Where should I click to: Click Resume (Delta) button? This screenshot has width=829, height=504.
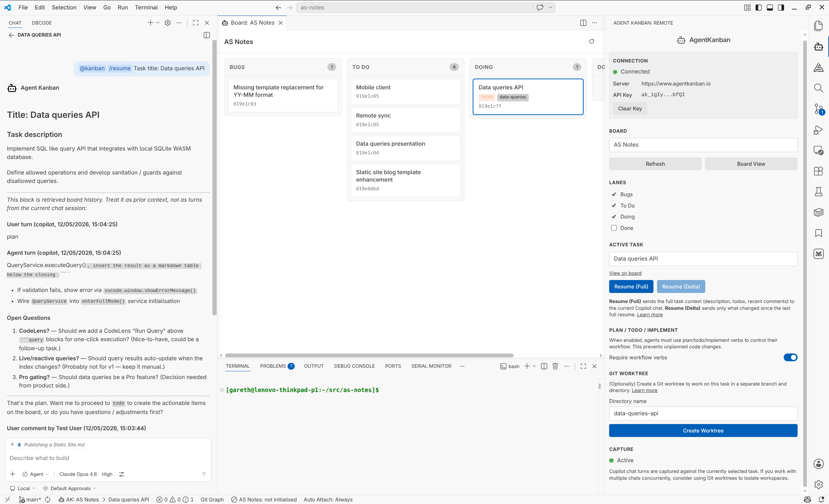[x=681, y=286]
